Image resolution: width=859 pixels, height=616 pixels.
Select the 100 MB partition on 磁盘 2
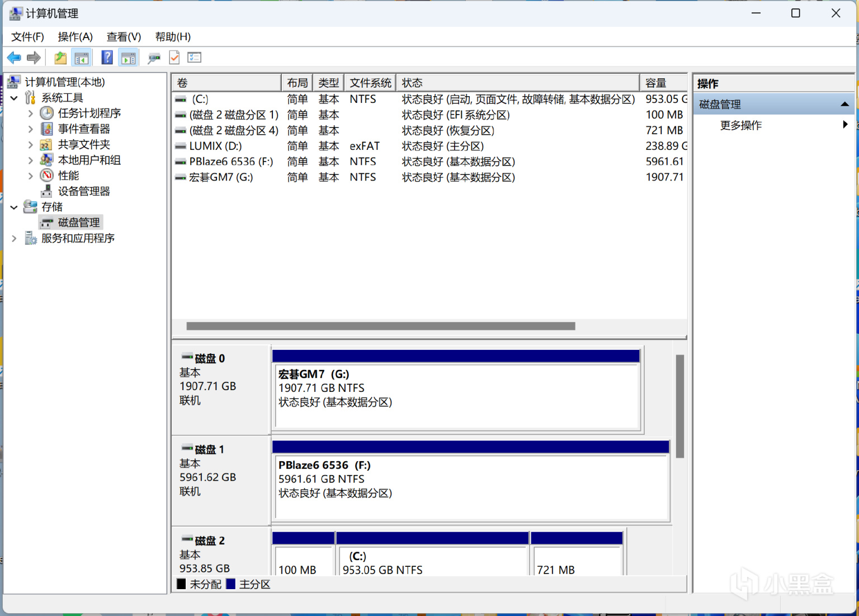[303, 554]
